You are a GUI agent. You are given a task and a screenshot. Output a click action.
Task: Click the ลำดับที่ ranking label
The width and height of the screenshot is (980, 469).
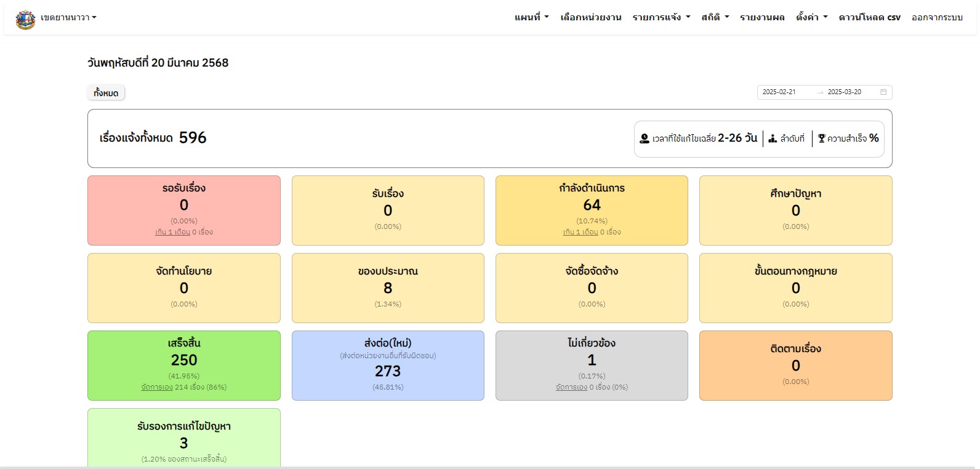pyautogui.click(x=792, y=138)
